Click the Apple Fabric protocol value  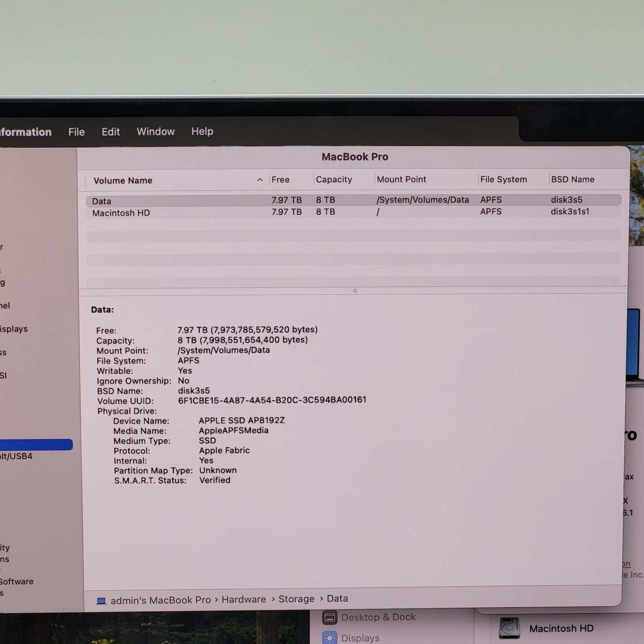pyautogui.click(x=224, y=451)
